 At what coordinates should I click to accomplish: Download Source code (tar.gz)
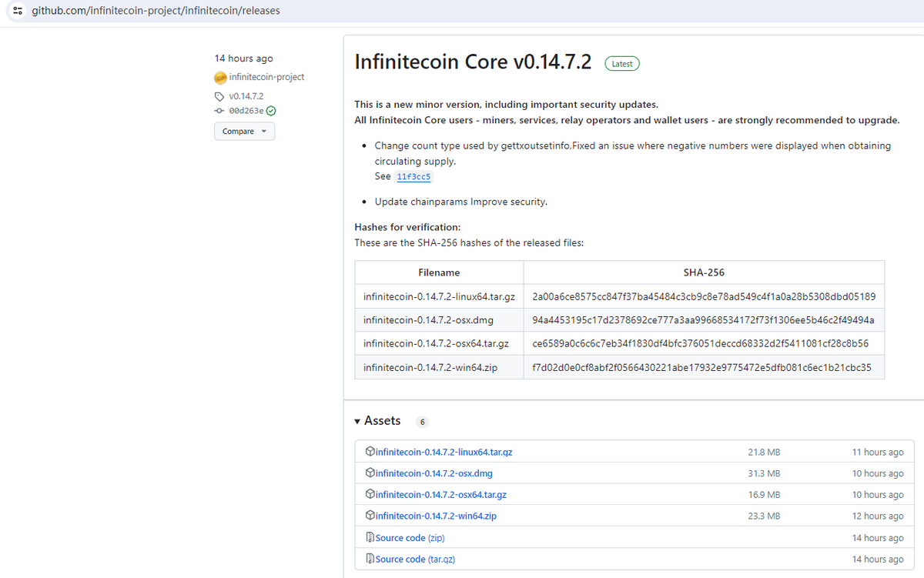click(x=415, y=560)
